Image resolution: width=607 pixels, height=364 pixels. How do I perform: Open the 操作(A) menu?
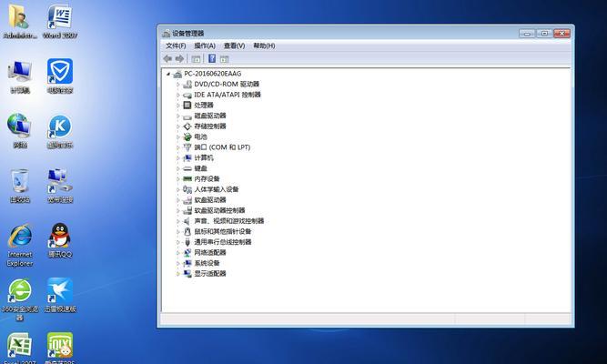pyautogui.click(x=205, y=45)
